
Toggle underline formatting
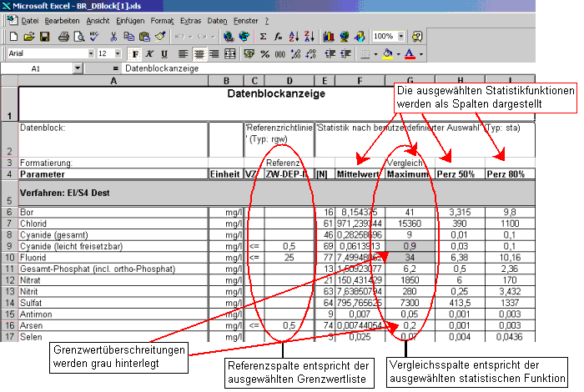[165, 53]
